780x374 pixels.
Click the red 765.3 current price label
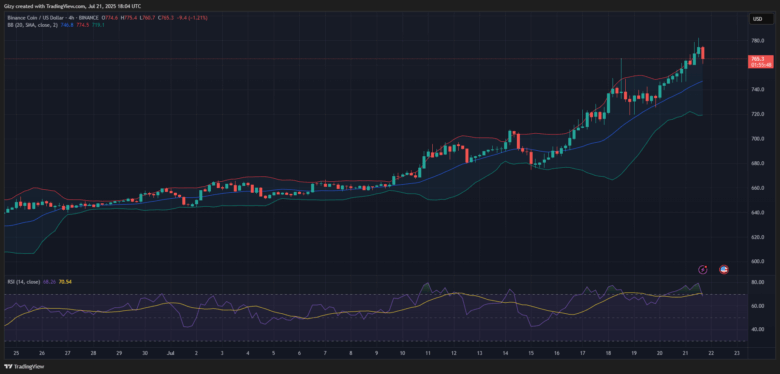coord(761,62)
